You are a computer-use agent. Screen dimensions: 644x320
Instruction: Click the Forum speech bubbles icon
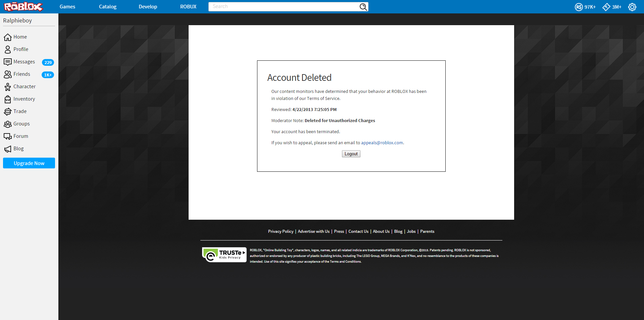[8, 136]
